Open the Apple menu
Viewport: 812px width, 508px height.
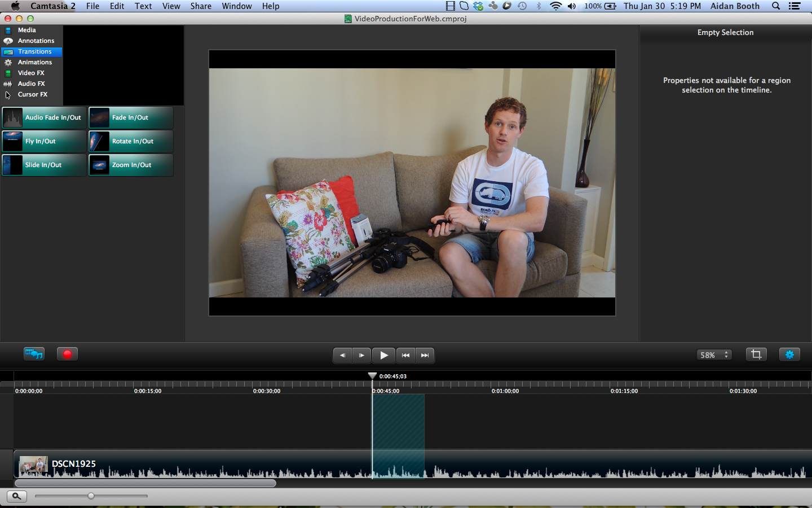pyautogui.click(x=15, y=6)
